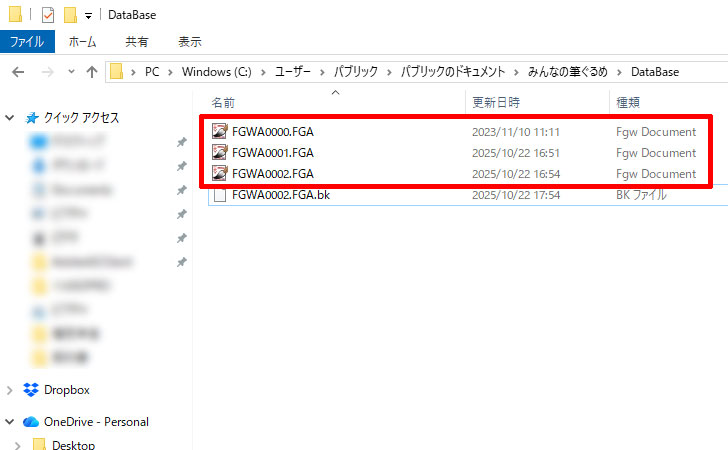The height and width of the screenshot is (450, 728).
Task: Click みんなの筆ぐるめ in the address path
Action: (565, 72)
